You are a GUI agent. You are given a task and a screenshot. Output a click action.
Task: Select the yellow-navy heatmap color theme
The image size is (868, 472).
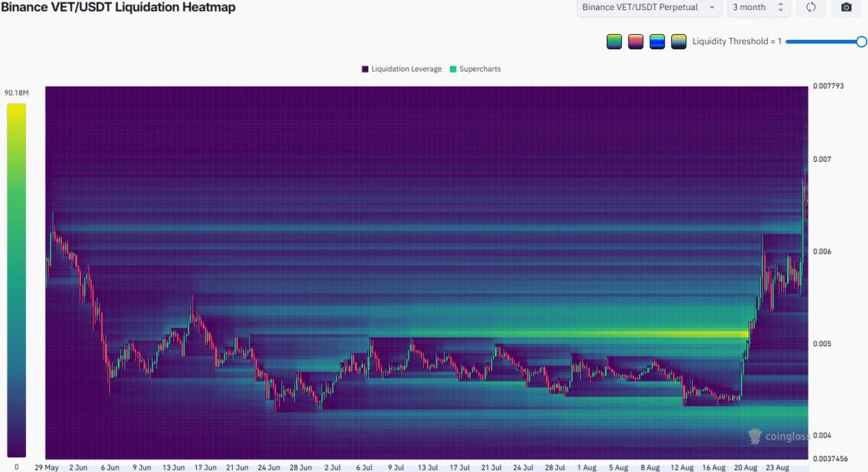679,41
